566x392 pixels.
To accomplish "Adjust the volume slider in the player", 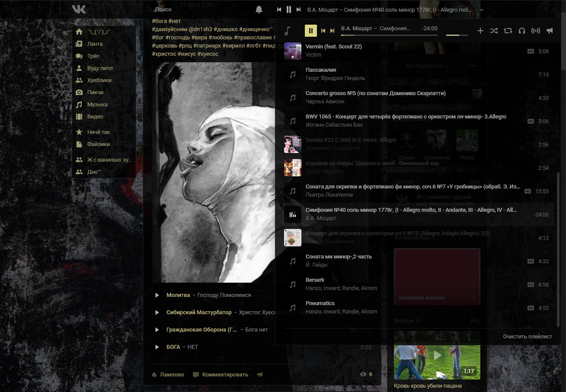I will (457, 35).
